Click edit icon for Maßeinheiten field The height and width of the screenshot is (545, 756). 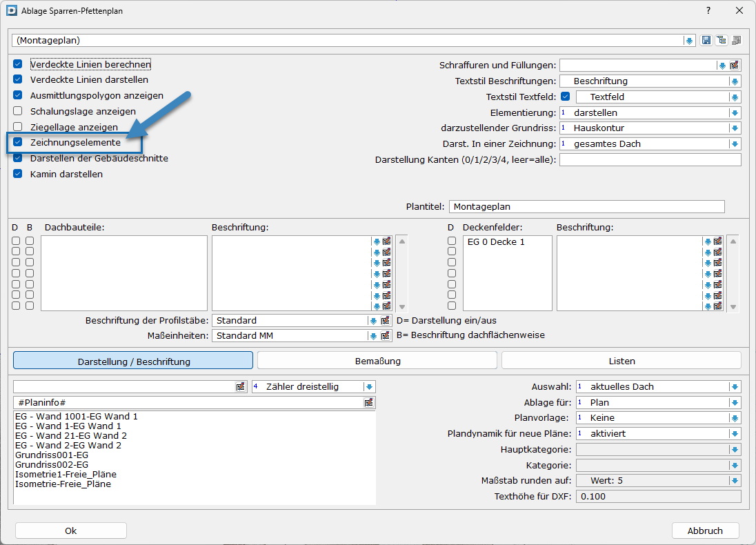click(x=386, y=336)
